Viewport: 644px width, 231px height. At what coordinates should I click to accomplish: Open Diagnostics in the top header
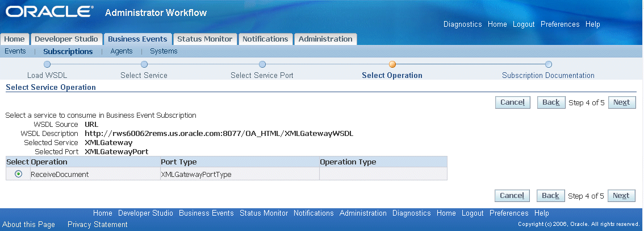coord(462,24)
